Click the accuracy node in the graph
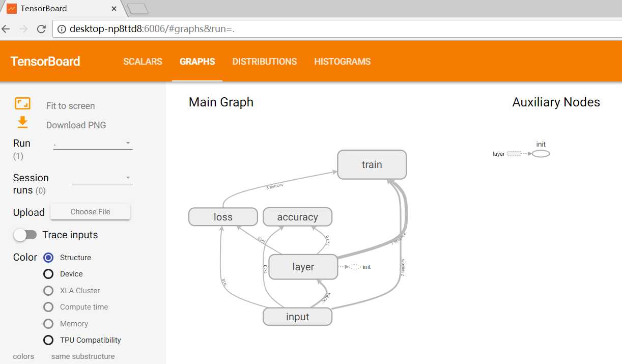The height and width of the screenshot is (364, 622). [298, 217]
